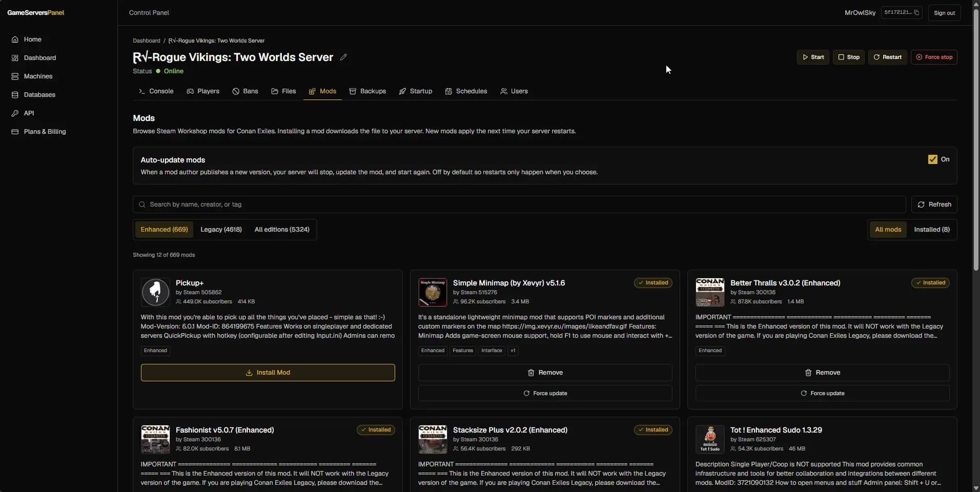The image size is (980, 492).
Task: Open the Bans tab
Action: 245,91
